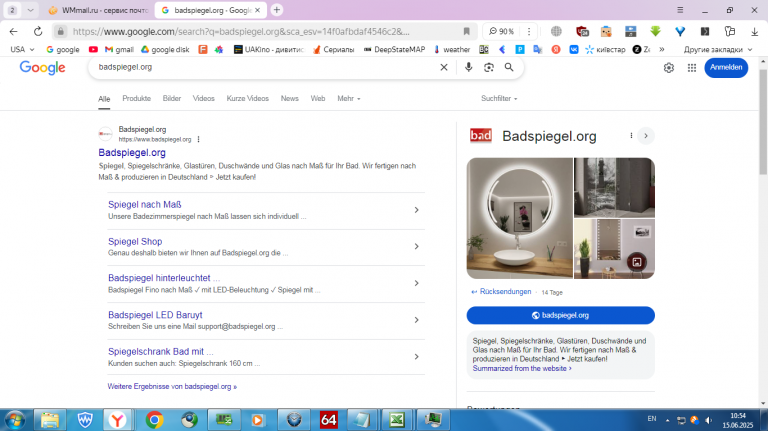Expand the Spiegel nach Maß sitelink chevron

416,210
